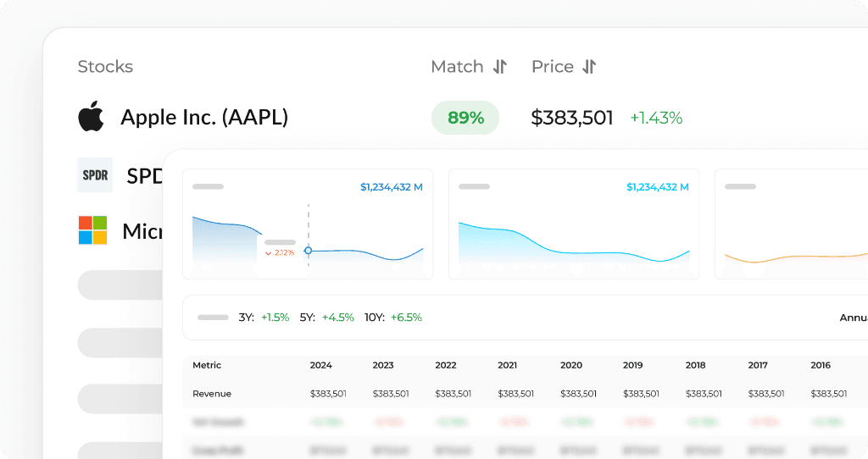Click $1,234,432 M value in first chart
Image resolution: width=868 pixels, height=459 pixels.
[392, 187]
